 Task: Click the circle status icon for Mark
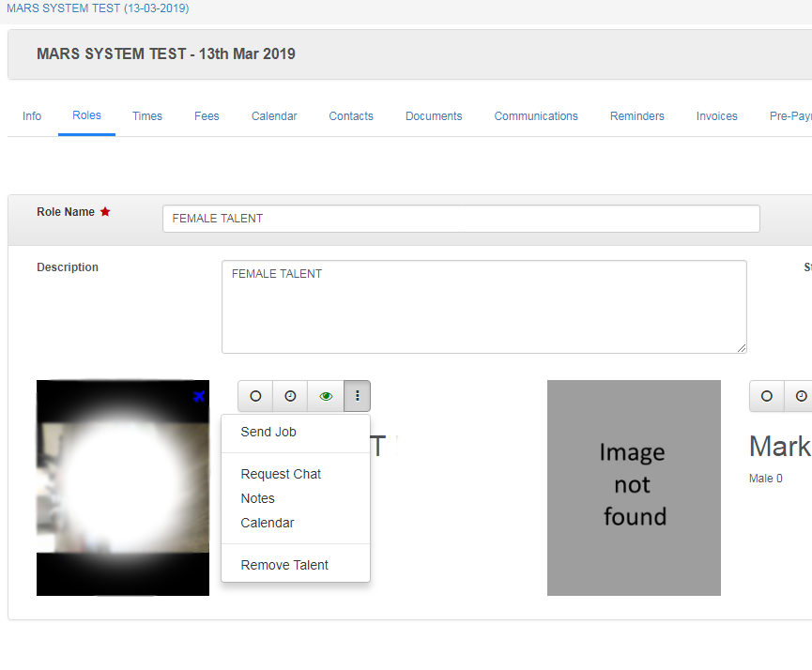click(x=766, y=396)
